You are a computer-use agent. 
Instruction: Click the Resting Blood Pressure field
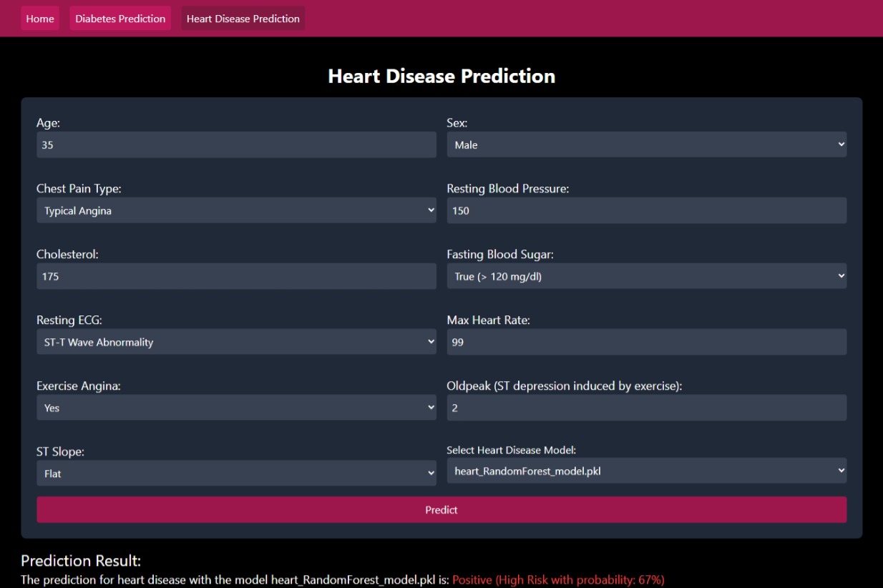646,210
